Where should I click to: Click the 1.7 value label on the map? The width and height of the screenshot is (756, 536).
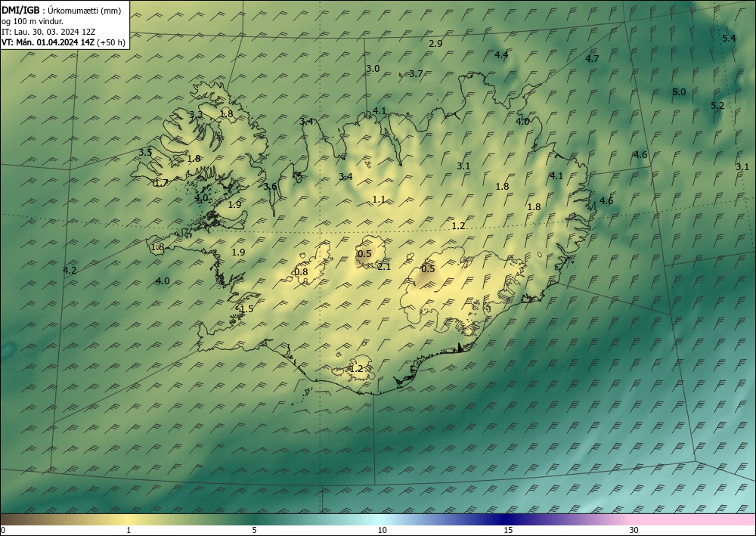[x=161, y=183]
